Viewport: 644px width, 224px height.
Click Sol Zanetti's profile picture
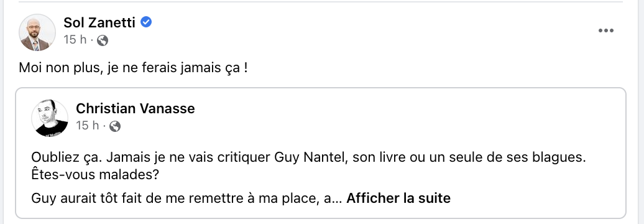37,32
